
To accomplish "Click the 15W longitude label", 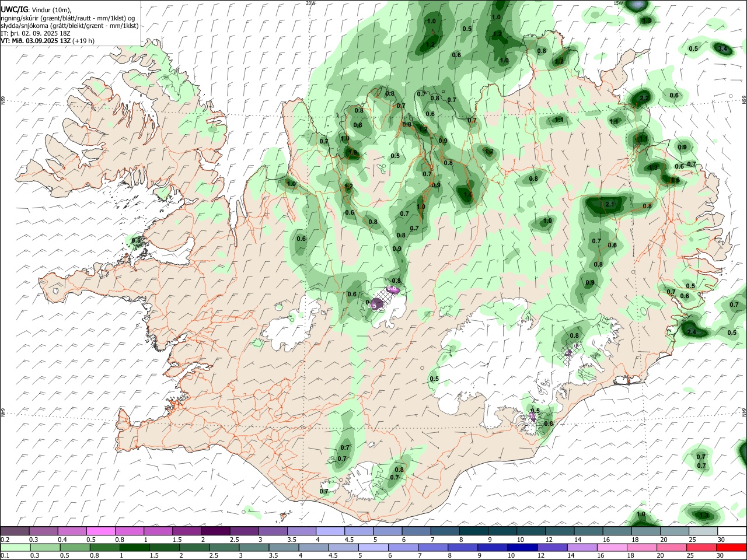I will click(x=619, y=3).
